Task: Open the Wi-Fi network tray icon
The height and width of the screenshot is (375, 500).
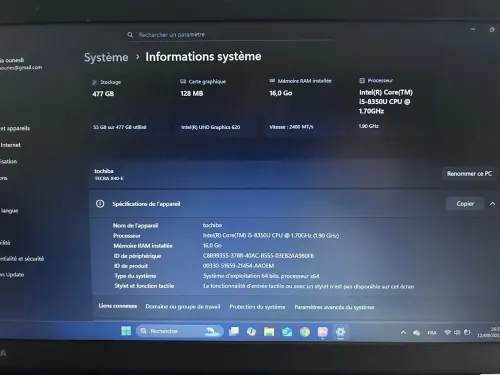Action: click(448, 332)
